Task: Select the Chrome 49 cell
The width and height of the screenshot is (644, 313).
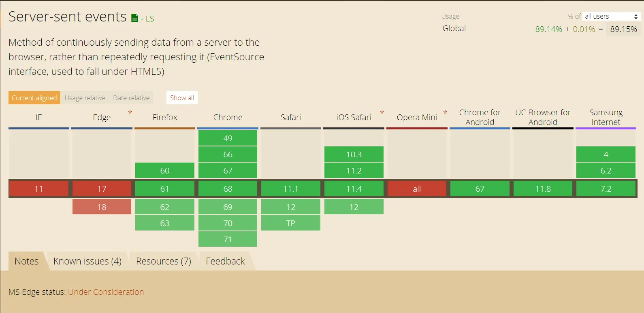Action: tap(228, 138)
